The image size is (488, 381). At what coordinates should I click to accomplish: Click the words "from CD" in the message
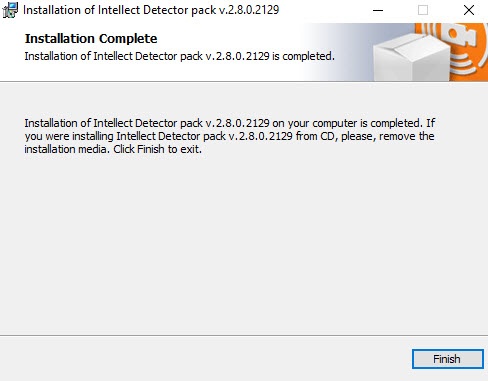coord(315,136)
